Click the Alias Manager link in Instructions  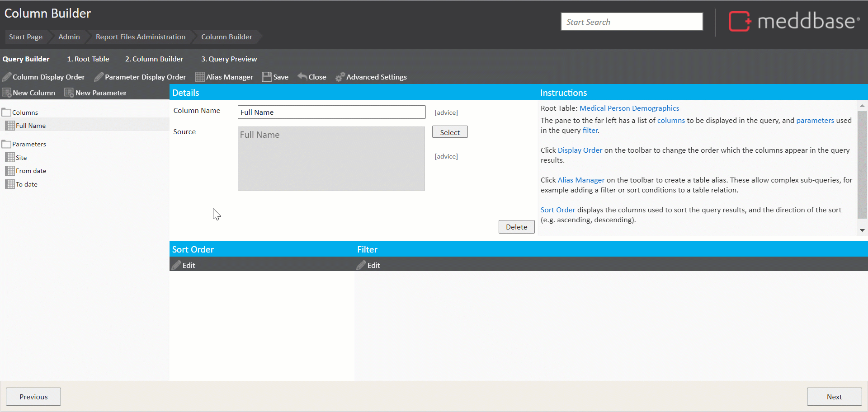[x=581, y=180]
